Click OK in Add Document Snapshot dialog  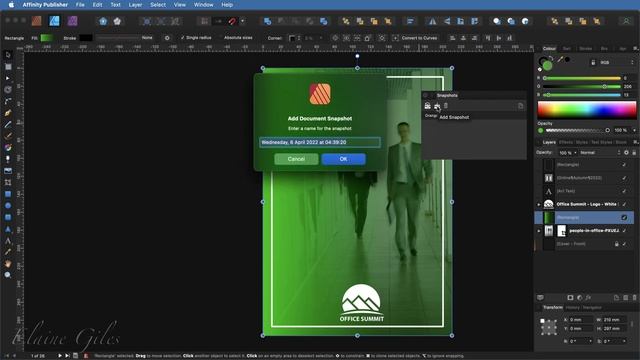tap(343, 159)
